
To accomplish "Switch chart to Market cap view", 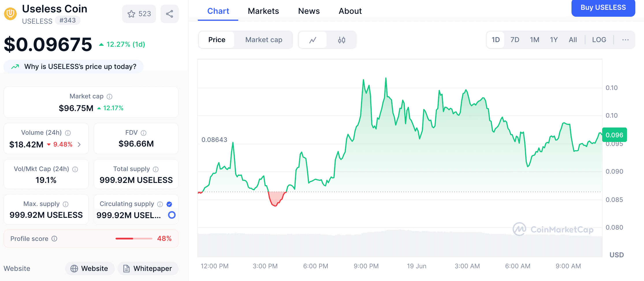I will click(x=264, y=40).
